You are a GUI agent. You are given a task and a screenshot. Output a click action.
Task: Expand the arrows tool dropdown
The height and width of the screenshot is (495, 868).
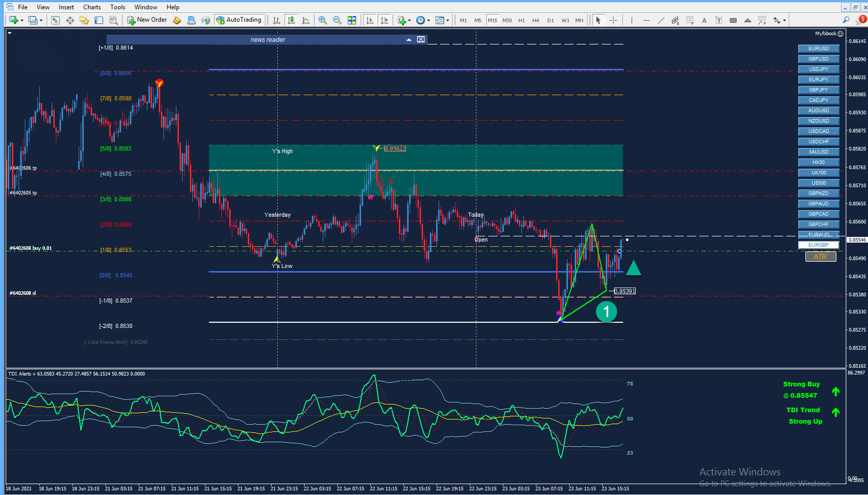click(784, 21)
